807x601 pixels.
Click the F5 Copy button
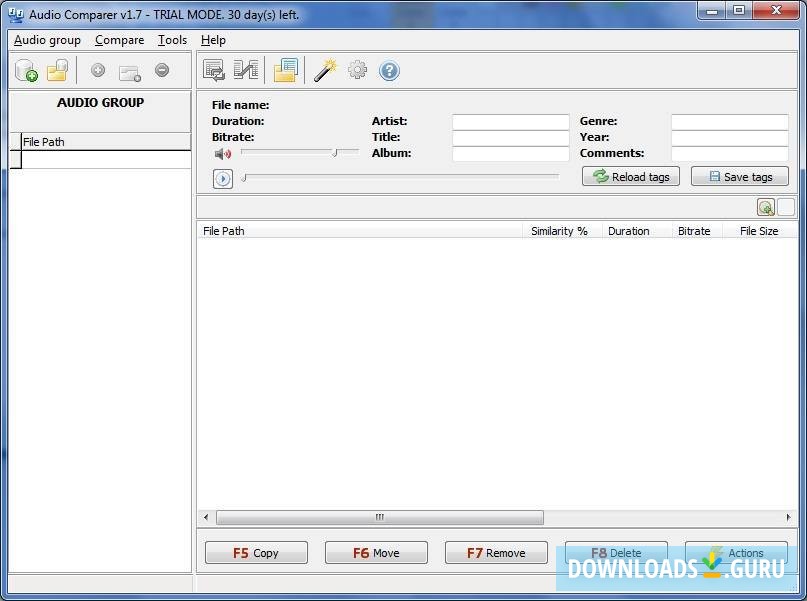click(x=256, y=553)
